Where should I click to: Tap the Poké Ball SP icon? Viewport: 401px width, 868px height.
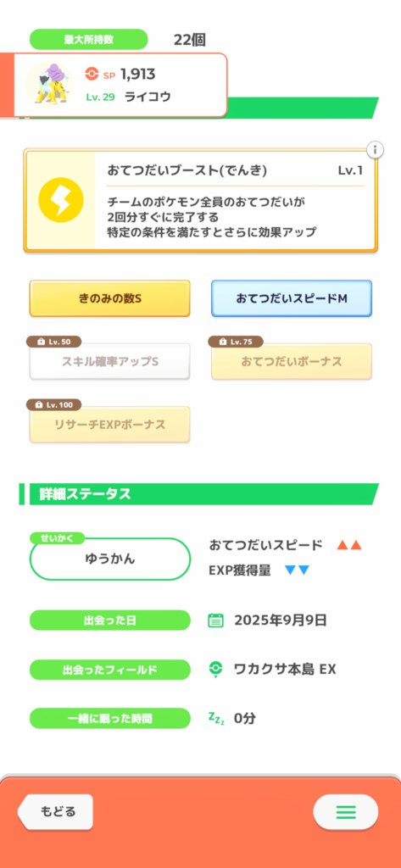click(x=92, y=74)
